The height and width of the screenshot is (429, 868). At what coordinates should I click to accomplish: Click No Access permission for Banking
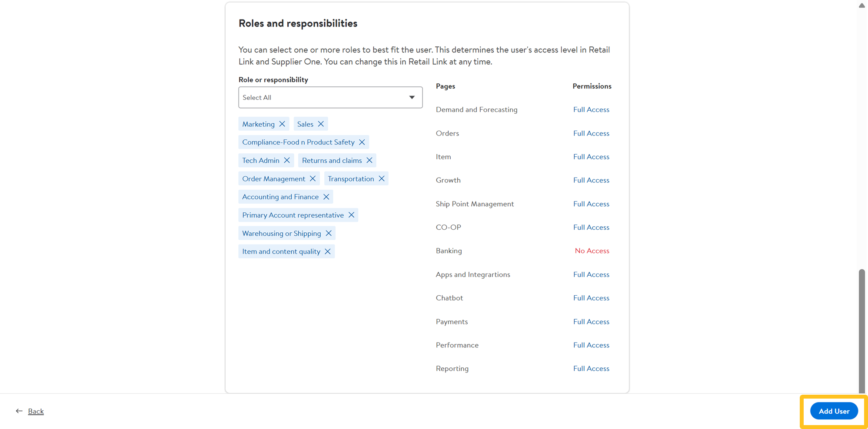[592, 251]
